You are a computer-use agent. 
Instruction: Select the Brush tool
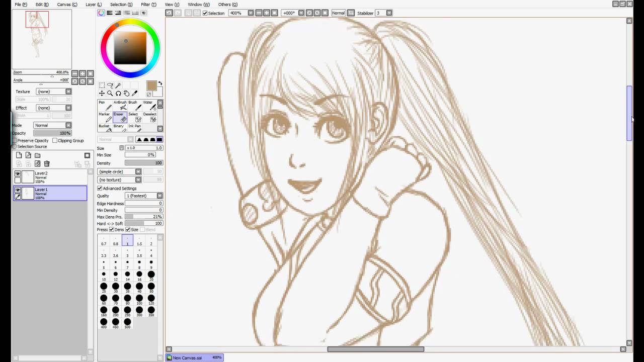tap(134, 106)
